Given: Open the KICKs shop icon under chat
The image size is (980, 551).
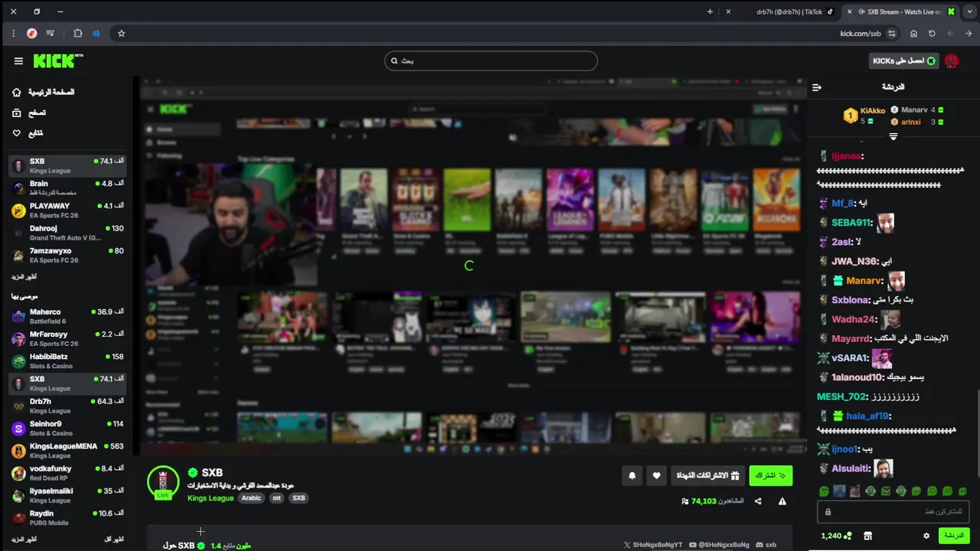Looking at the screenshot, I should (867, 536).
